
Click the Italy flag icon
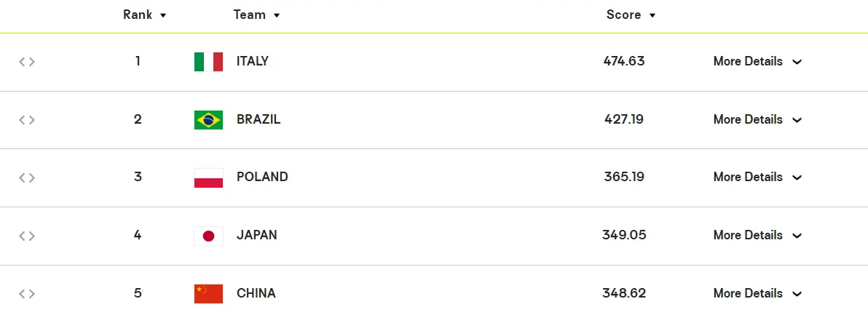coord(208,62)
